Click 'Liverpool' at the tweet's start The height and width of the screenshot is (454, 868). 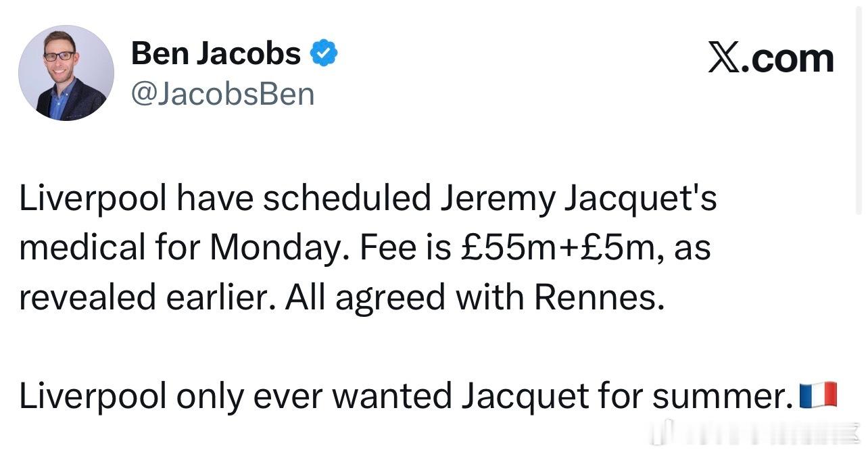coord(93,199)
